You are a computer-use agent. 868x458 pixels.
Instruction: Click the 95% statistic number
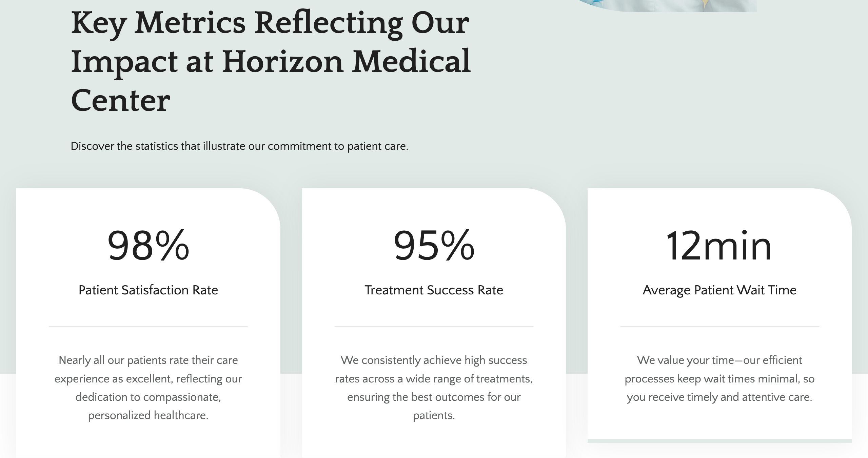point(434,246)
